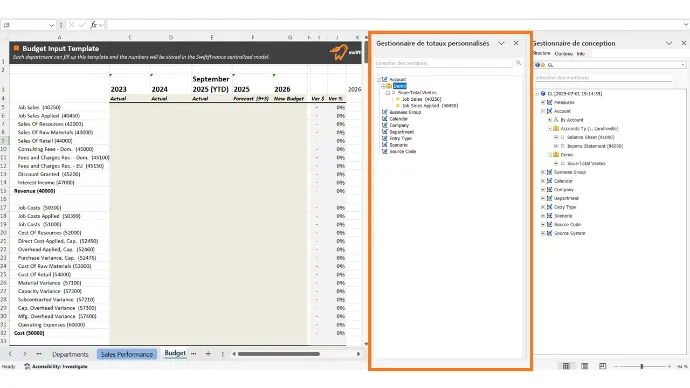
Task: Expand By Account node in conception tree
Action: tap(550, 120)
